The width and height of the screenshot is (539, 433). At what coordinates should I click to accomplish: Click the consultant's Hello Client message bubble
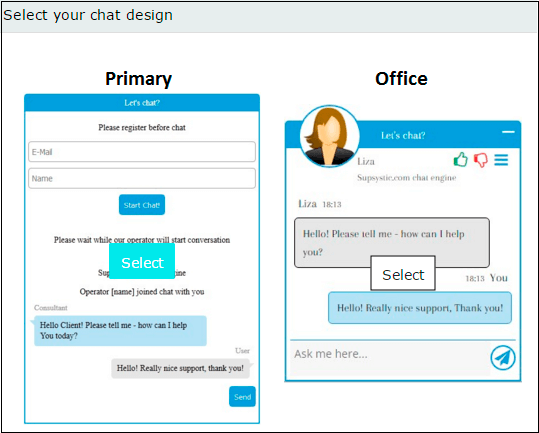click(120, 331)
